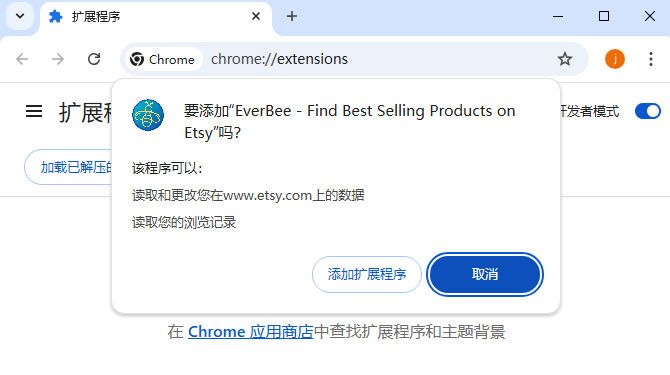Open a new tab with plus button
Image resolution: width=670 pixels, height=375 pixels.
point(292,16)
